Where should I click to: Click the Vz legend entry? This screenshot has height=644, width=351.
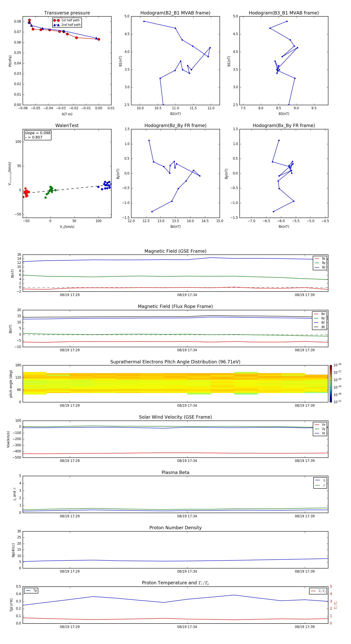click(320, 433)
